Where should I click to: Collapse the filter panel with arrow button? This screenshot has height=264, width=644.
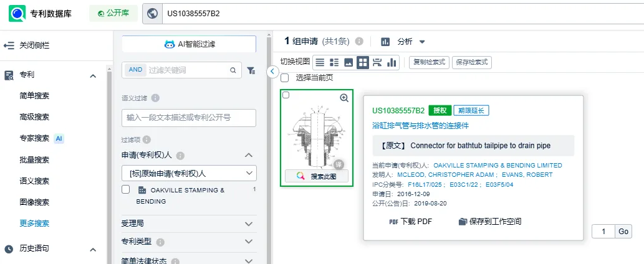[x=272, y=72]
